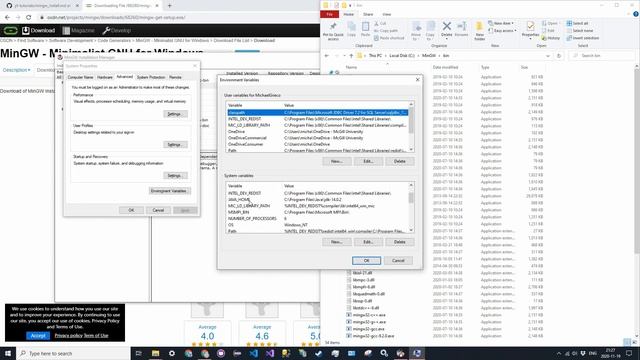Open the File tab in Explorer
Screen dimensions: 640x360
pos(329,14)
